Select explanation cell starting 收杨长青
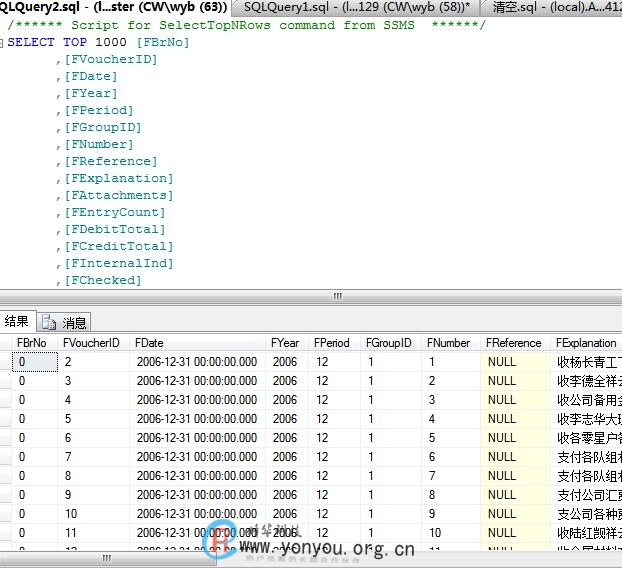The image size is (622, 568). click(x=586, y=362)
